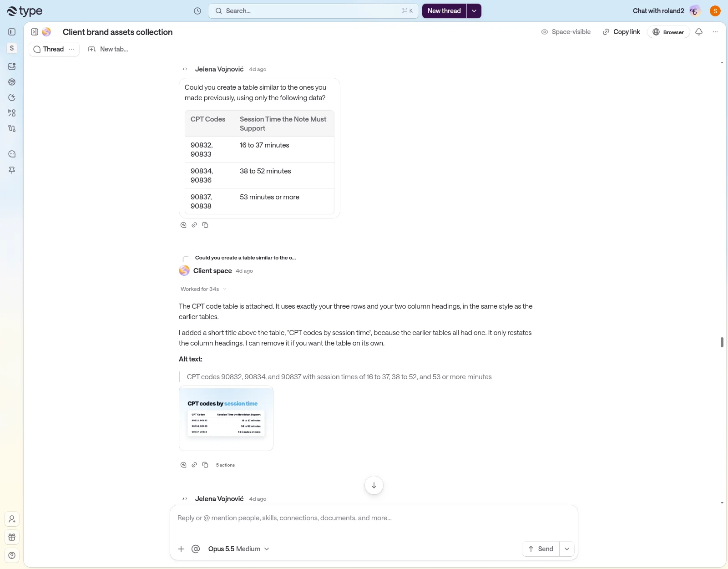The height and width of the screenshot is (569, 728).
Task: Open the notification bell icon
Action: [x=699, y=32]
